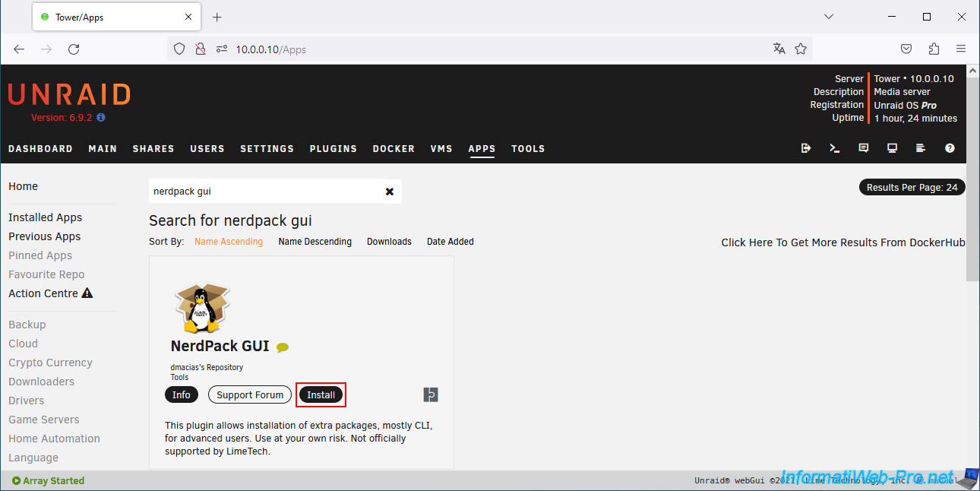The height and width of the screenshot is (491, 980).
Task: Sort by Date Added
Action: (450, 242)
